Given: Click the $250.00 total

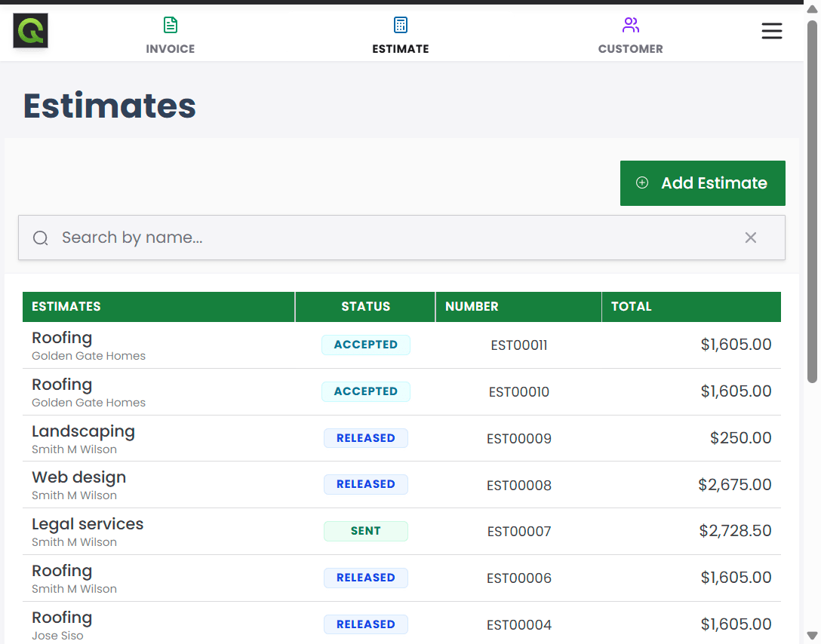Looking at the screenshot, I should [x=740, y=438].
